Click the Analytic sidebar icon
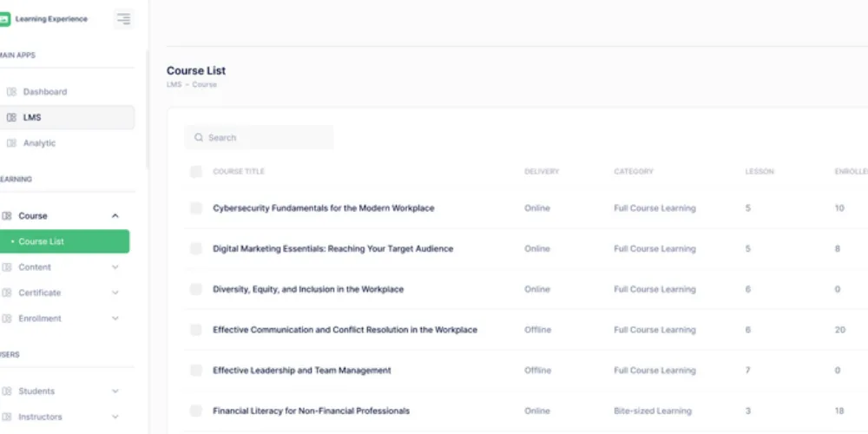Screen dimensions: 868x434 [x=11, y=143]
